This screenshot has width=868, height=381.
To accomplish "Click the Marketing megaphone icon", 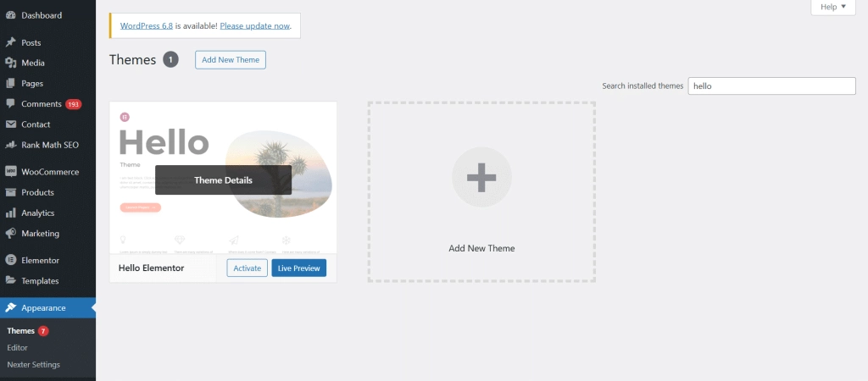I will (11, 234).
